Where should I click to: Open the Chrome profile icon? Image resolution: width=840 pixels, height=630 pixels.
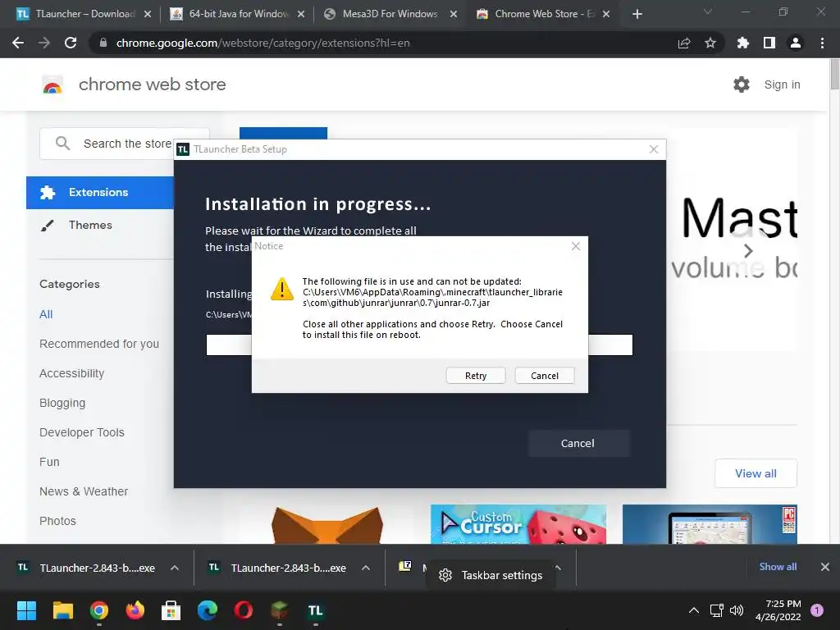point(796,43)
